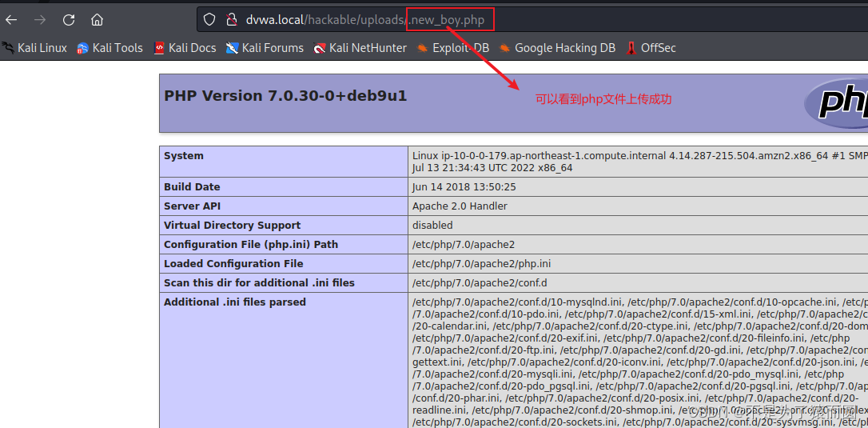The width and height of the screenshot is (868, 428).
Task: Open the Kali Forums bookmark
Action: [265, 48]
